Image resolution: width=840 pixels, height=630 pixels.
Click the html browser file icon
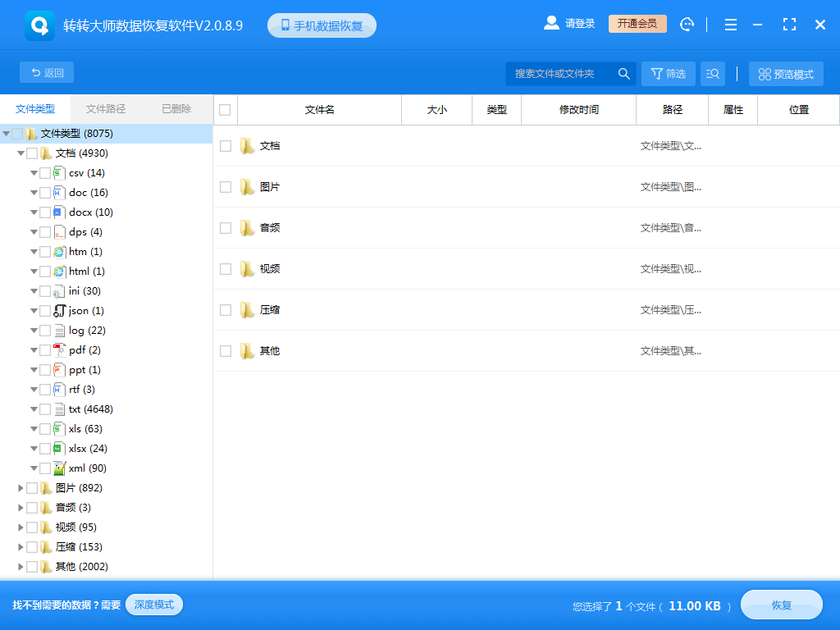59,272
